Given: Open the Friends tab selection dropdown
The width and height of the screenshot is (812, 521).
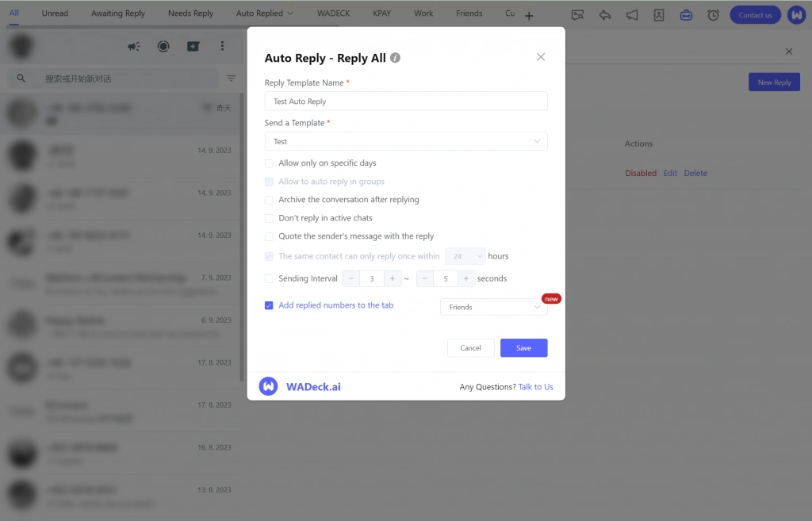Looking at the screenshot, I should [x=493, y=306].
